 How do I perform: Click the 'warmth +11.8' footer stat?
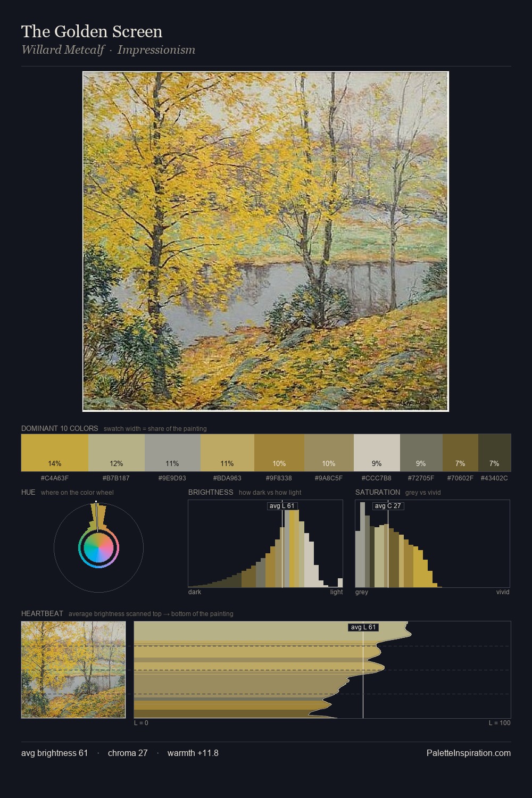pyautogui.click(x=193, y=753)
